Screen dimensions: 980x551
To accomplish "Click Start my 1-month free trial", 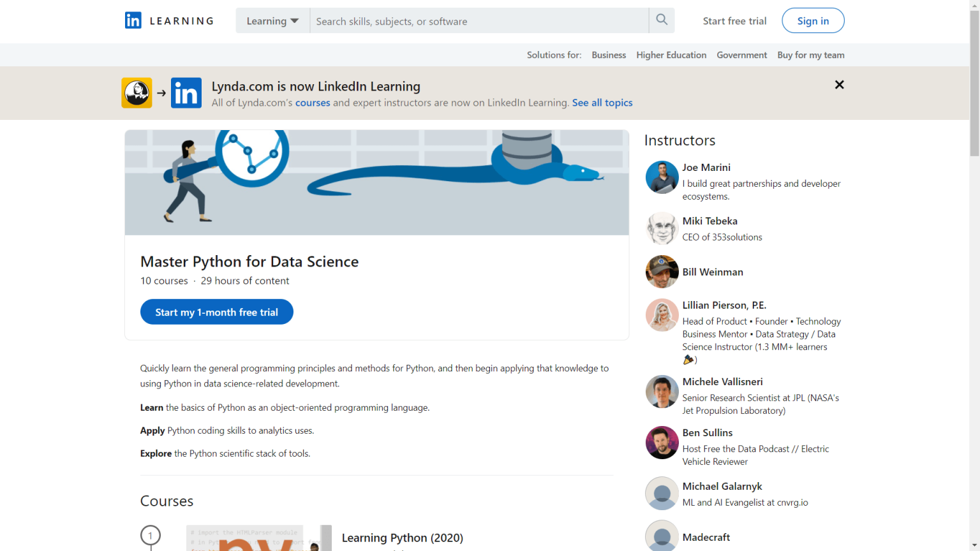I will pos(216,312).
